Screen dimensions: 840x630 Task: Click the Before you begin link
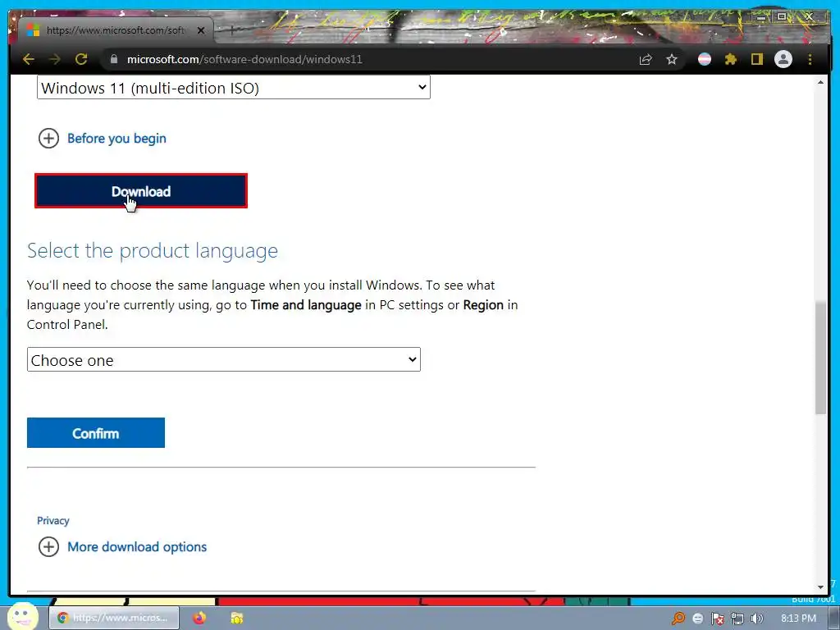pos(116,138)
